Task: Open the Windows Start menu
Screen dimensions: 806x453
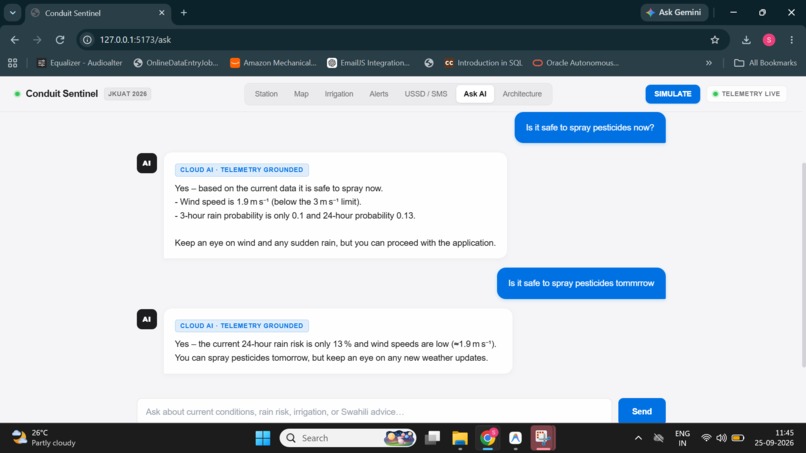Action: coord(263,438)
